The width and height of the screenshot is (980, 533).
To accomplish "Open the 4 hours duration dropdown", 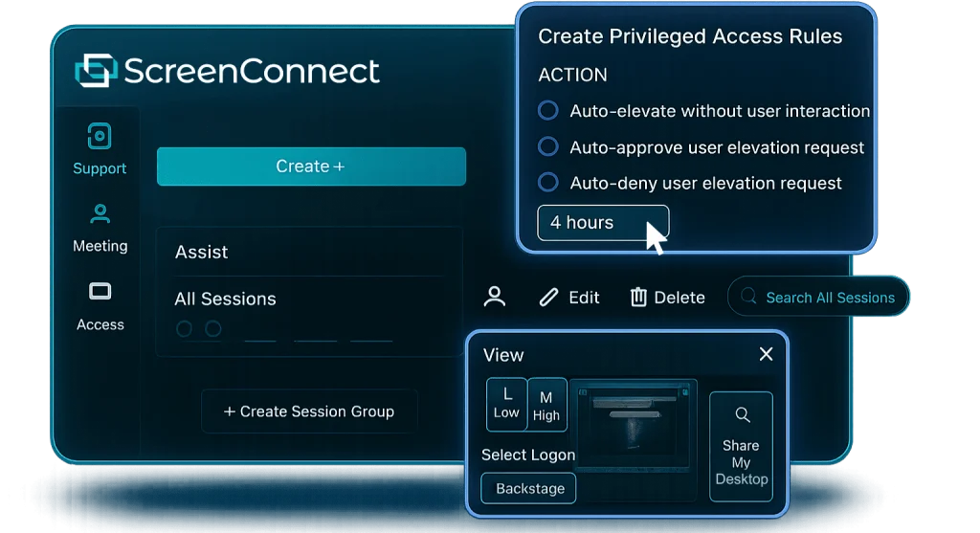I will click(x=603, y=222).
